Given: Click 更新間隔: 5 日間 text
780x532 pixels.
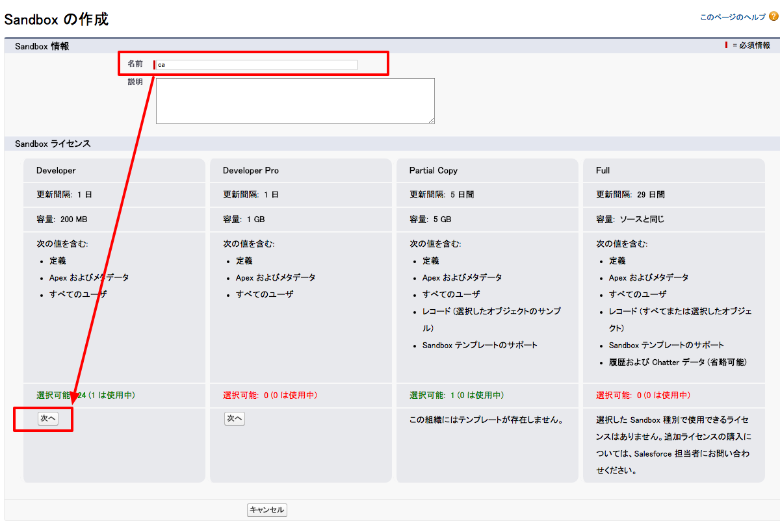Looking at the screenshot, I should [x=442, y=195].
